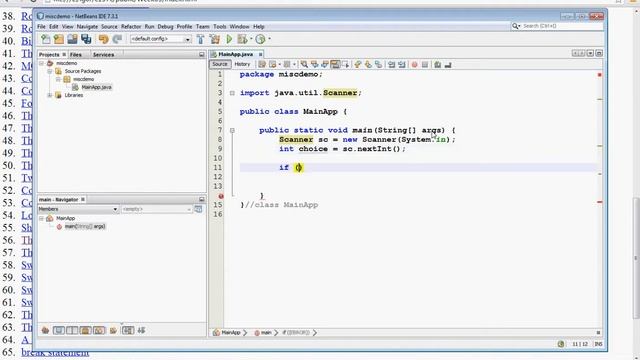
Task: Click the Find Selection magnifier icon in editor toolbar
Action: pos(304,64)
